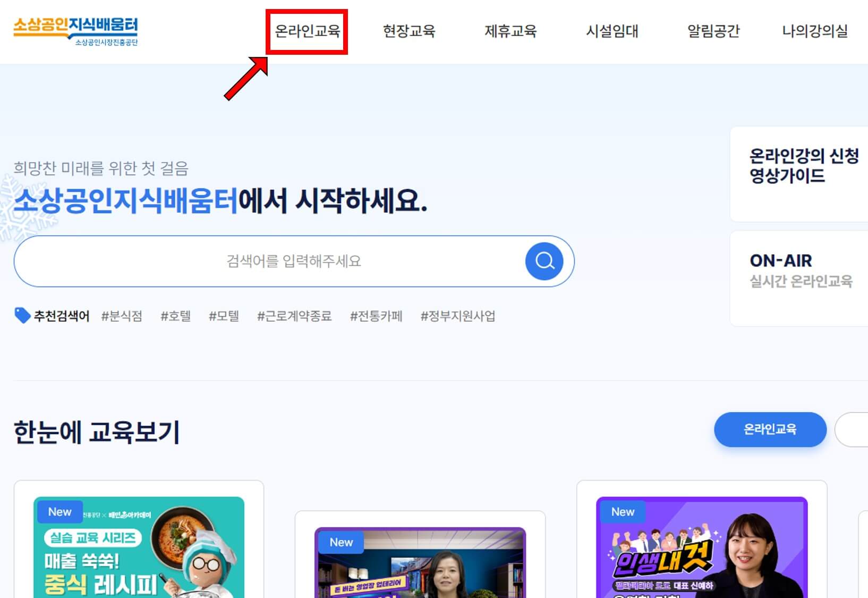868x598 pixels.
Task: Click the #정부지원사업 recommended search tag
Action: [458, 316]
